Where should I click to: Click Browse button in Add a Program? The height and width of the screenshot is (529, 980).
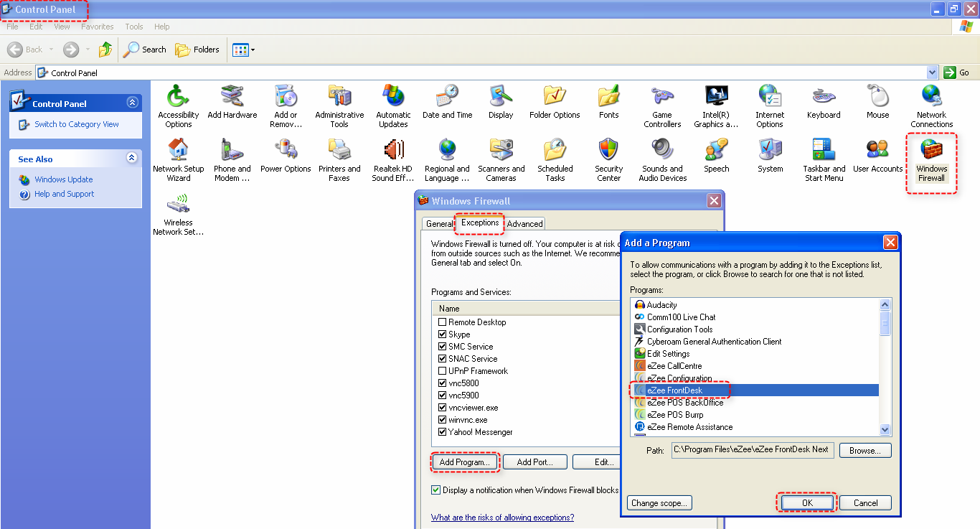pos(865,451)
